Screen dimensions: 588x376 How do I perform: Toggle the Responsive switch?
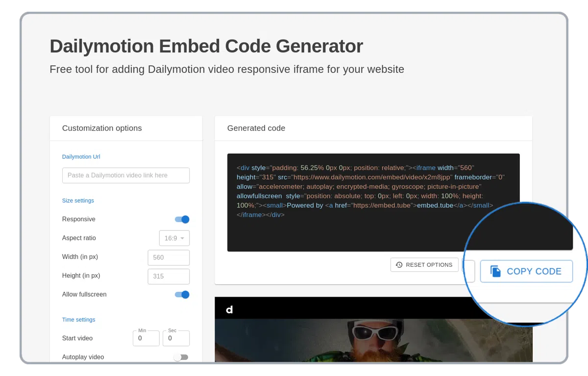pyautogui.click(x=182, y=219)
